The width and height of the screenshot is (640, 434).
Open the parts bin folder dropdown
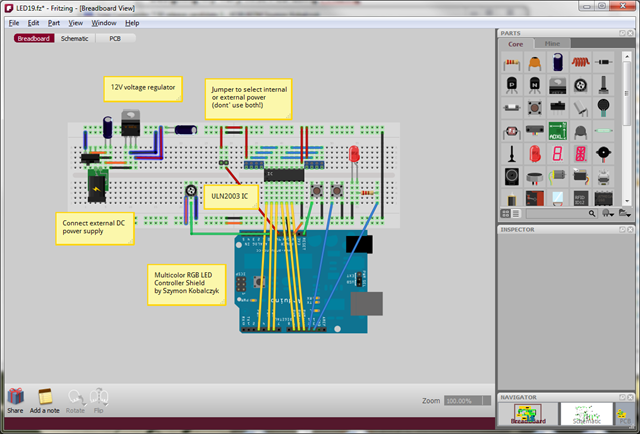625,213
